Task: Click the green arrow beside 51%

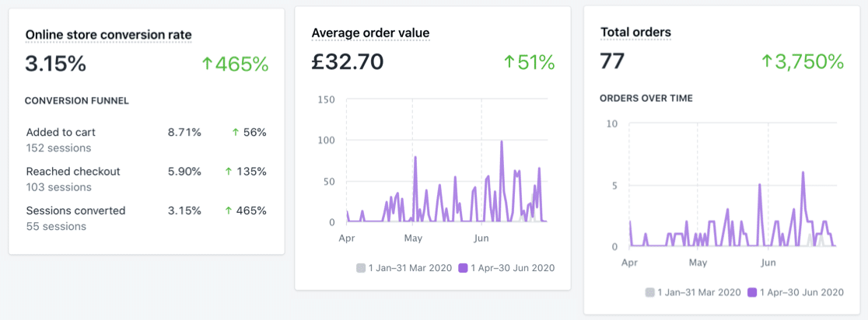Action: click(x=509, y=63)
